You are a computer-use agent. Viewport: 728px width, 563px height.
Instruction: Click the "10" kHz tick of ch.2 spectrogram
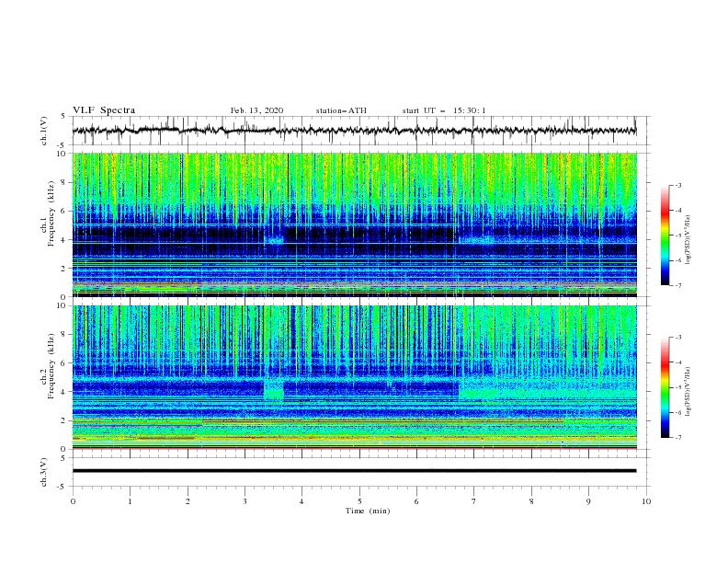click(63, 305)
